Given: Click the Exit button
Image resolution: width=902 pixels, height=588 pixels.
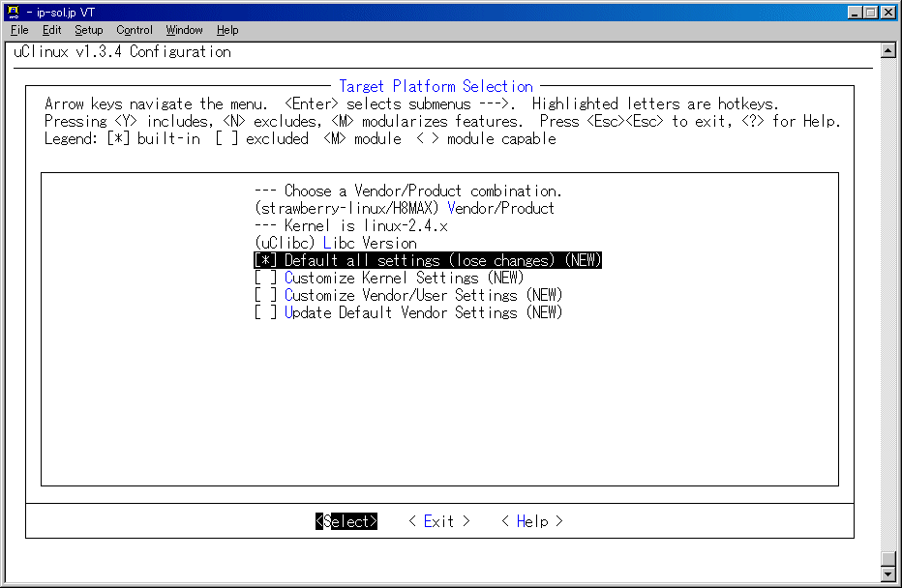Looking at the screenshot, I should tap(439, 521).
